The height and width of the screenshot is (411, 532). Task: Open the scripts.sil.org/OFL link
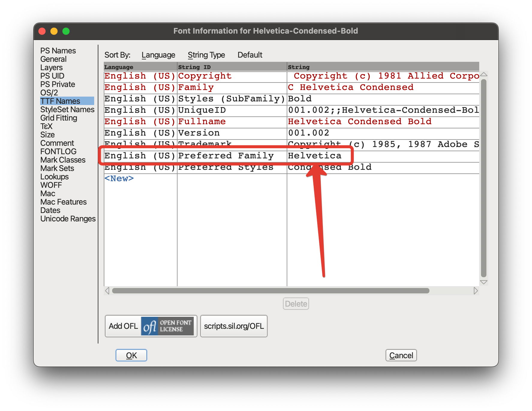point(234,326)
